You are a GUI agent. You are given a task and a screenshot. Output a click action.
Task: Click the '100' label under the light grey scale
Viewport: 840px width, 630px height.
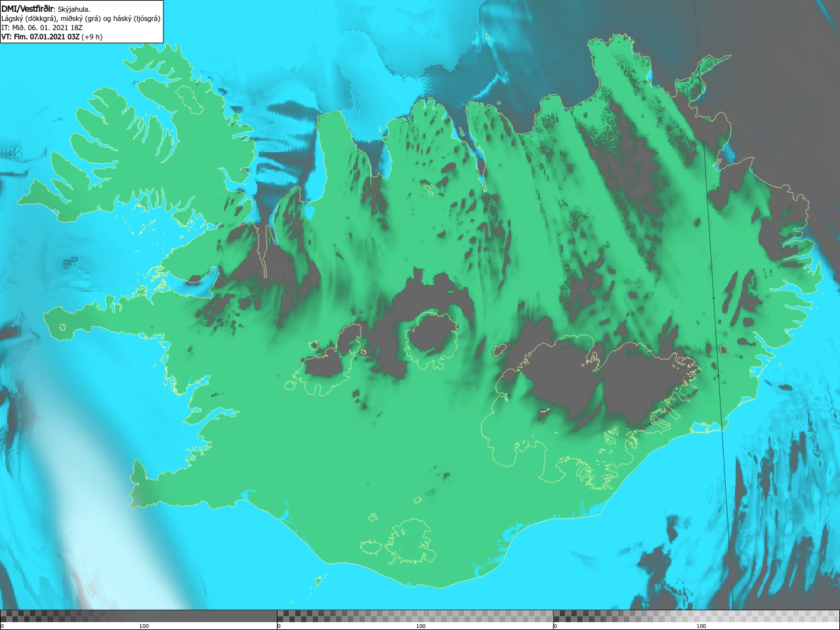[x=701, y=626]
